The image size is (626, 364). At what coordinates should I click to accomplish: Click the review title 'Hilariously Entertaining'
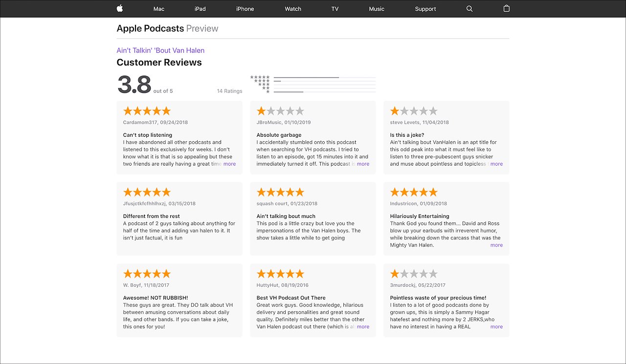420,216
